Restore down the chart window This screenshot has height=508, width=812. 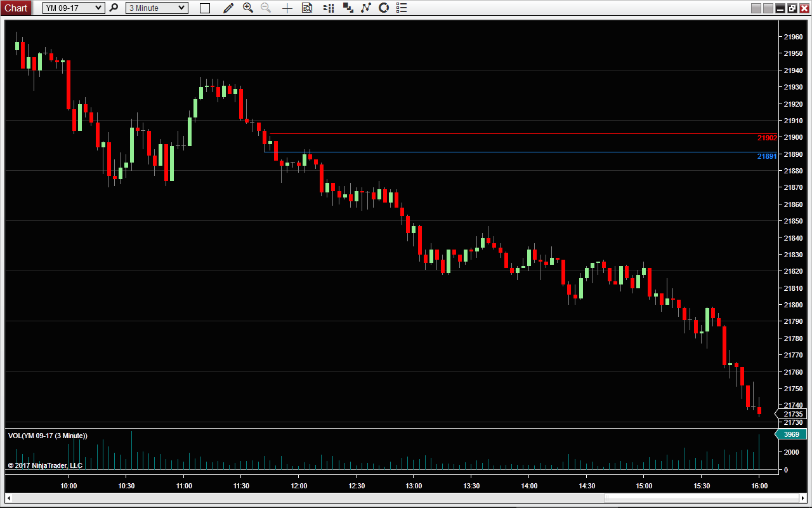click(792, 8)
